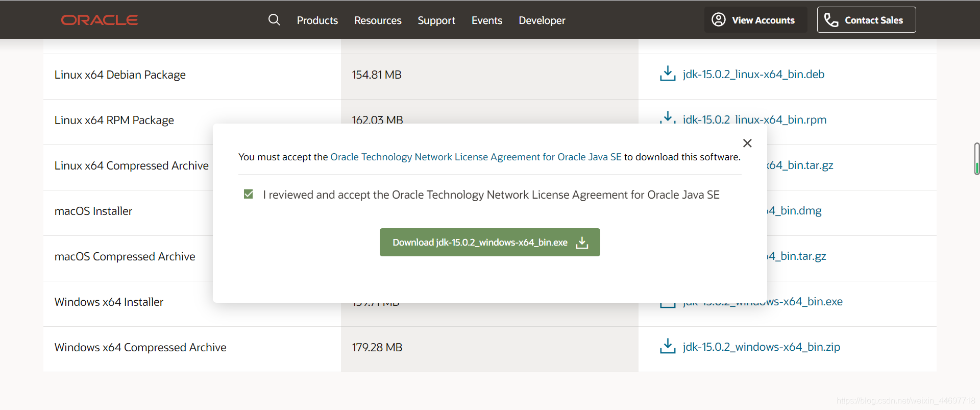
Task: Click the Contact Sales button
Action: (x=866, y=20)
